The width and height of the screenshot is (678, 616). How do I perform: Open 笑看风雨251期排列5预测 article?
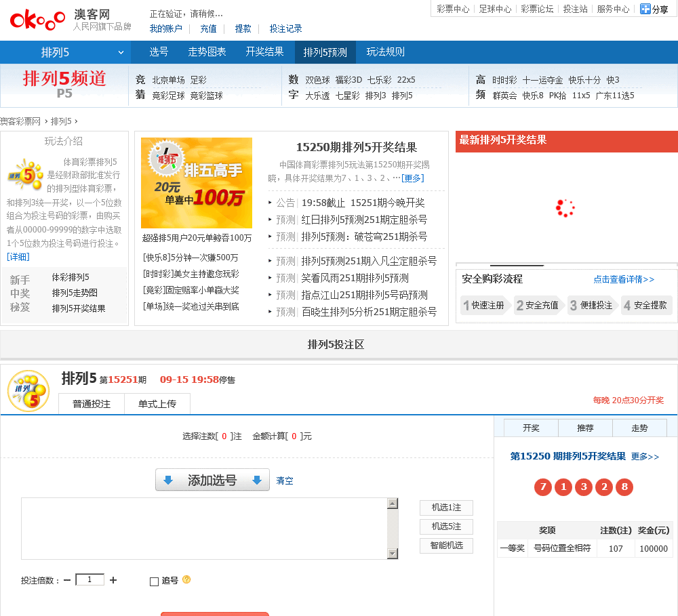355,278
